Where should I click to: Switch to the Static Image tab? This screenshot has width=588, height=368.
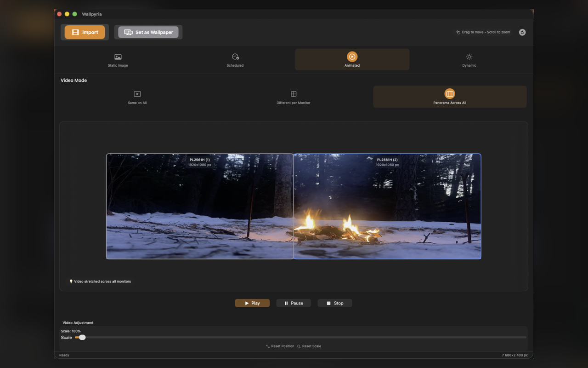coord(118,60)
